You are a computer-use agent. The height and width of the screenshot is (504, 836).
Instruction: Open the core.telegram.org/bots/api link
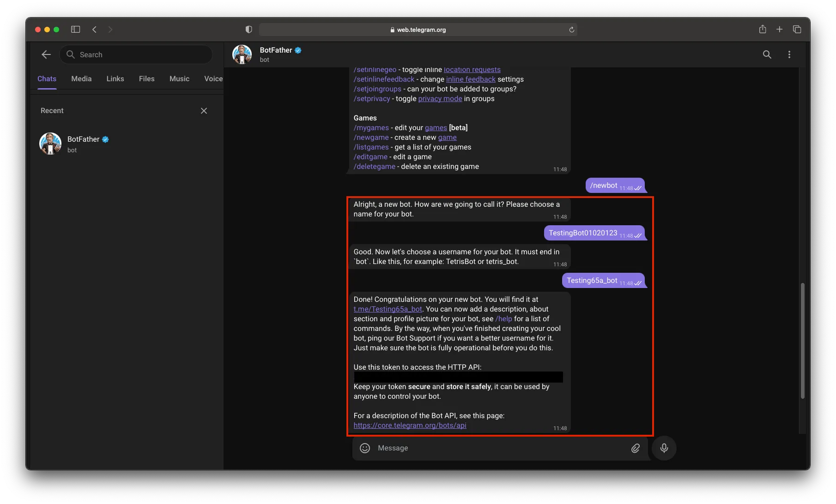click(410, 426)
